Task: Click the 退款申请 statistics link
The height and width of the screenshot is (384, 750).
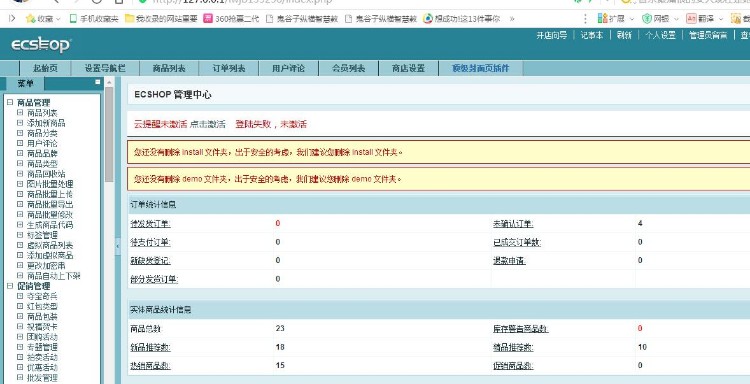Action: (509, 261)
